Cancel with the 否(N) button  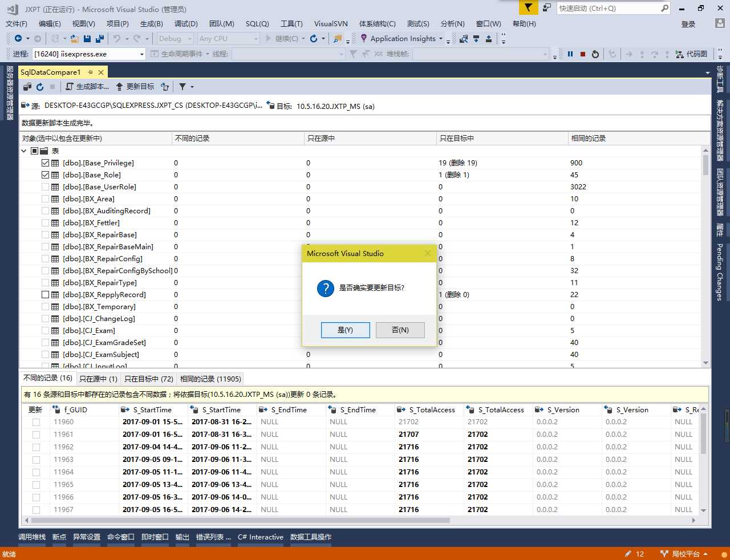400,330
